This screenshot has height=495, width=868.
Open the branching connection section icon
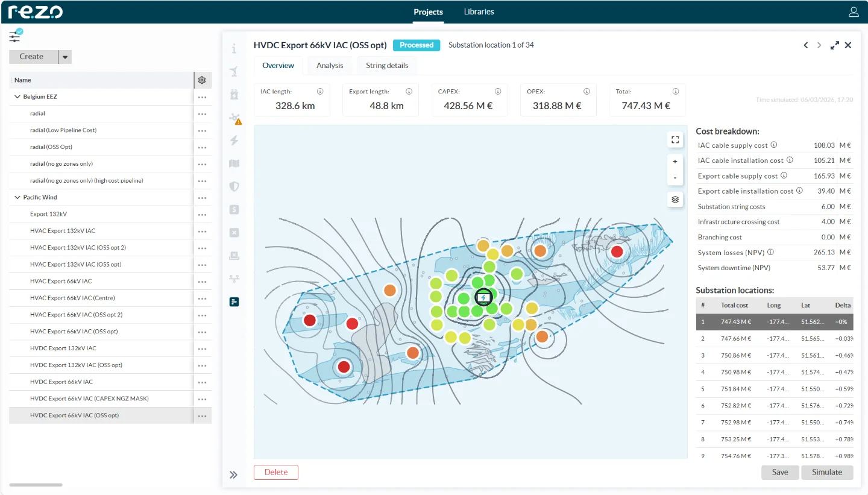coord(234,278)
